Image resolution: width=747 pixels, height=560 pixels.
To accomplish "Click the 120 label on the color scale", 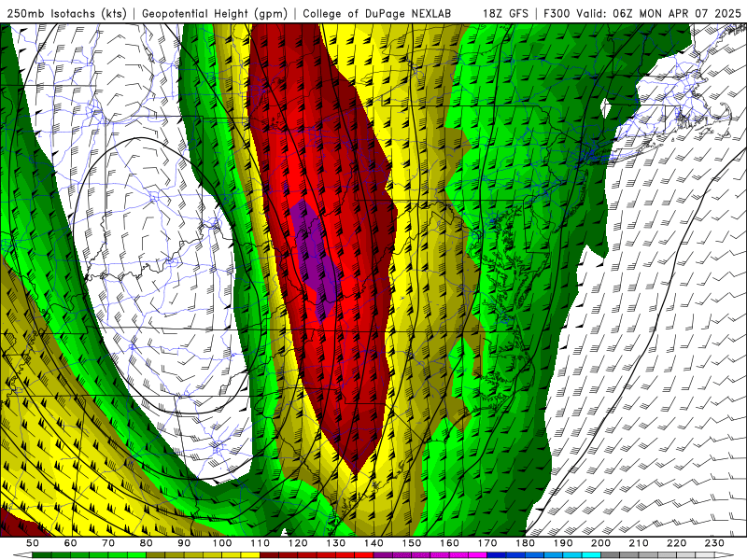I will pos(298,543).
